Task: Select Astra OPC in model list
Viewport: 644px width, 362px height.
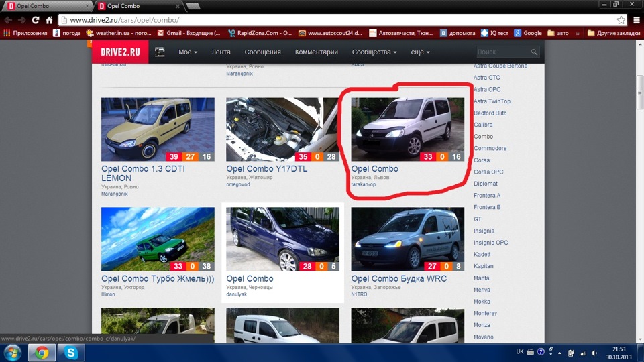Action: pos(487,89)
